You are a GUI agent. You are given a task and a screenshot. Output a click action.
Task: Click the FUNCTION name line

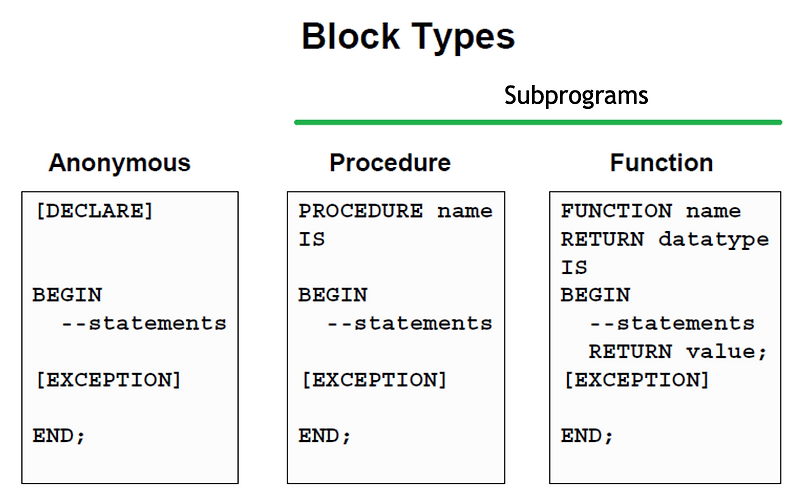point(651,211)
